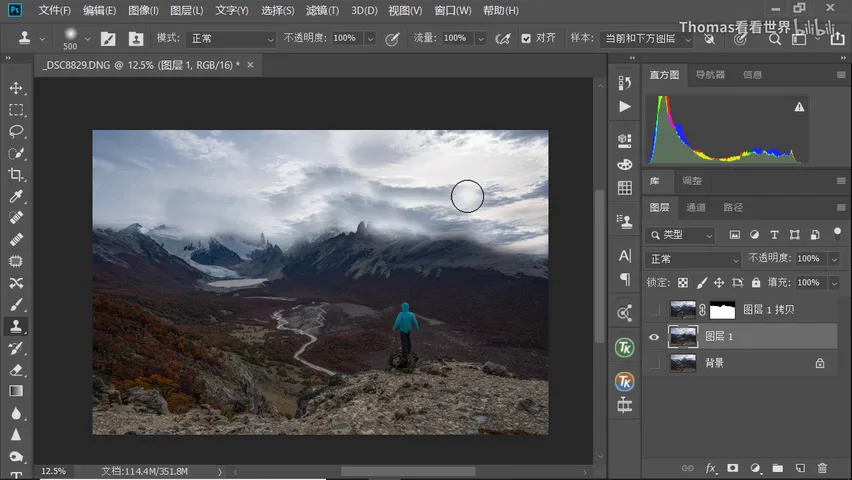Viewport: 852px width, 480px height.
Task: Select the Eyedropper tool
Action: [16, 196]
